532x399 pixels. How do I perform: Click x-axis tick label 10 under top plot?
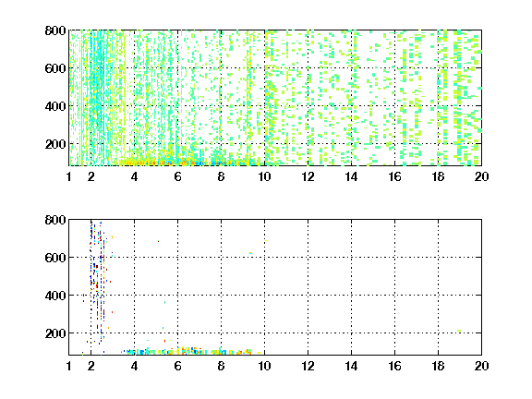pyautogui.click(x=264, y=176)
